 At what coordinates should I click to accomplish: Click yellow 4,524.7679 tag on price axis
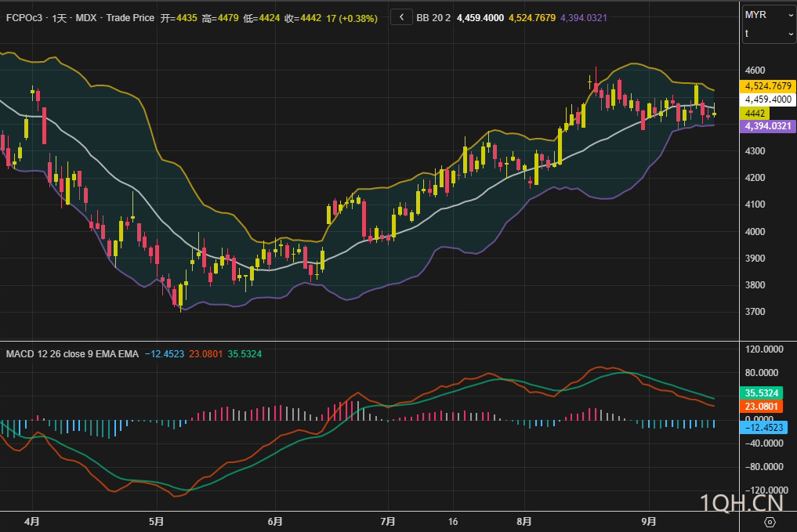[768, 86]
